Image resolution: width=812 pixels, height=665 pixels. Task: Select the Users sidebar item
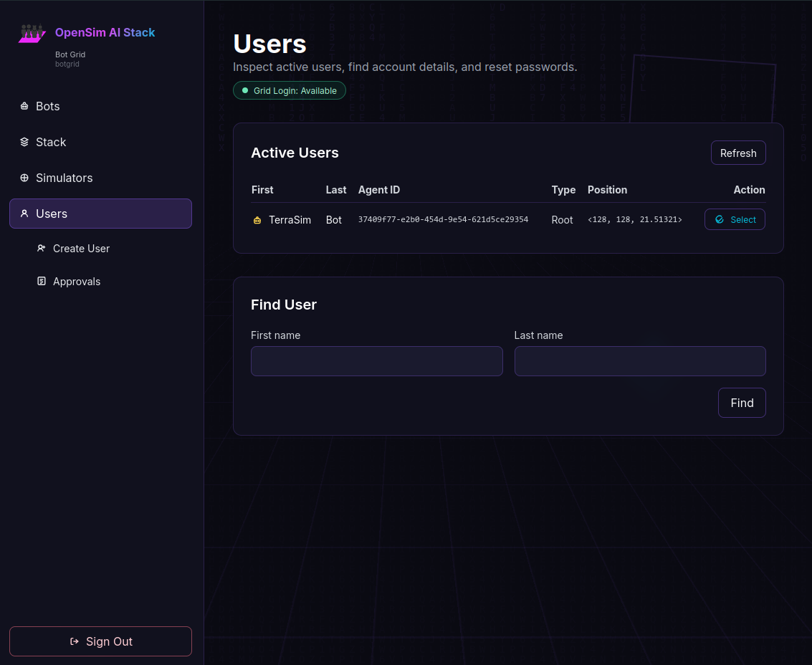[100, 214]
